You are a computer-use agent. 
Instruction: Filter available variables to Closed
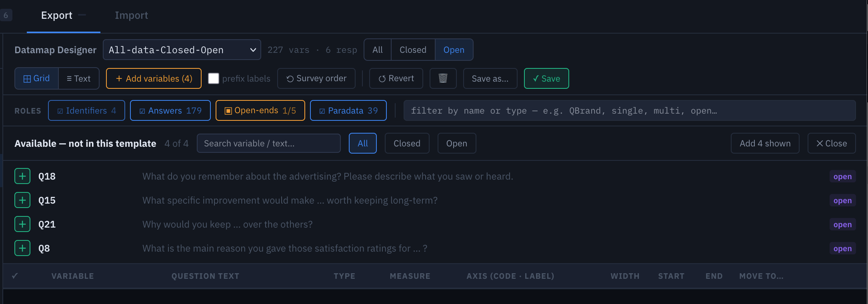(407, 143)
